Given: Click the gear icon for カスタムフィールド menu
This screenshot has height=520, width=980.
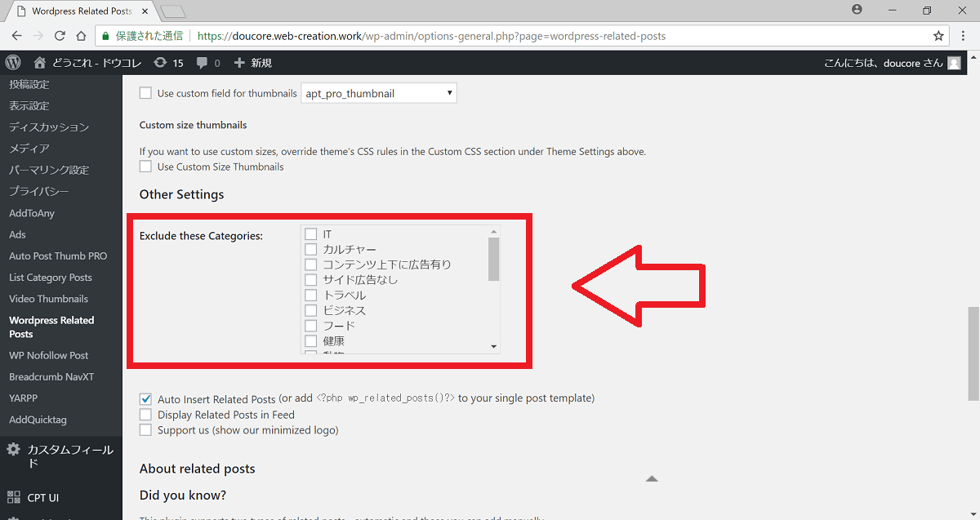Looking at the screenshot, I should tap(14, 450).
